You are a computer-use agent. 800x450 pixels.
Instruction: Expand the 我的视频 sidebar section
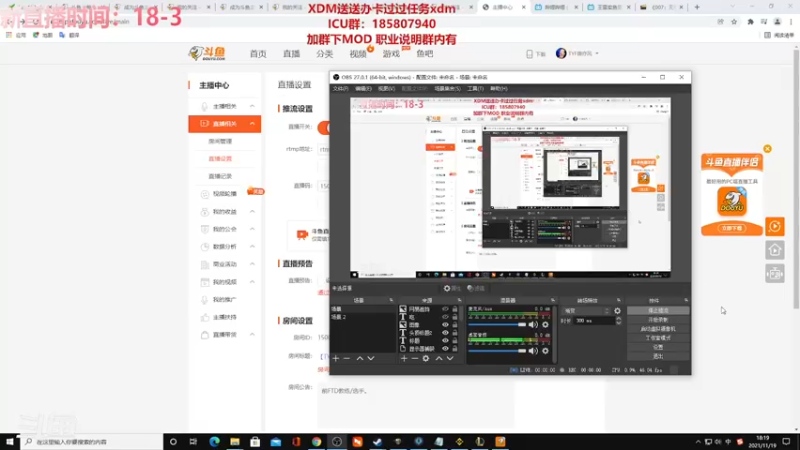tap(252, 282)
